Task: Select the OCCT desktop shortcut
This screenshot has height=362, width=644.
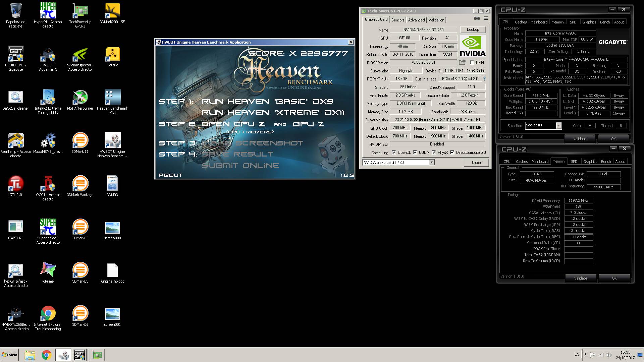Action: click(x=48, y=188)
